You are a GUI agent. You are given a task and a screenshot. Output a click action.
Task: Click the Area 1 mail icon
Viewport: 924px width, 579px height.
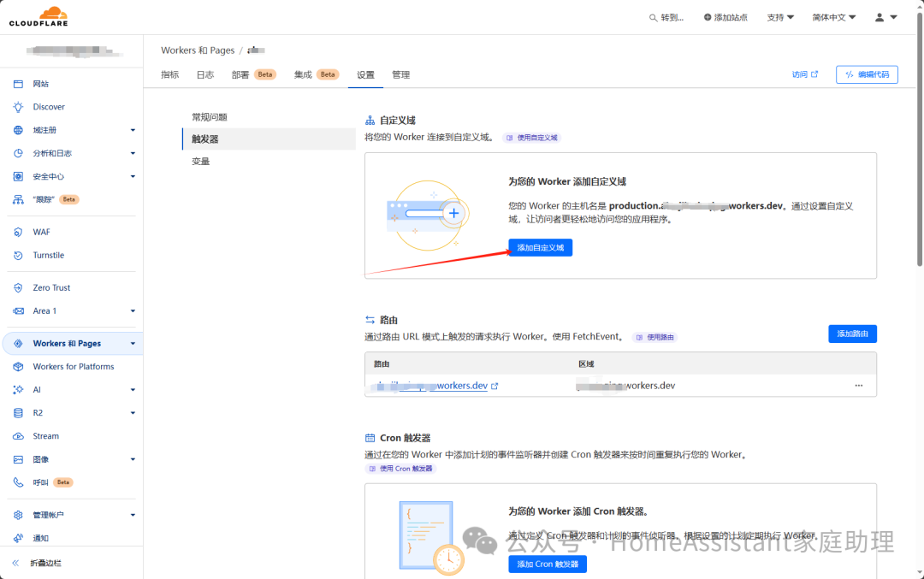18,311
